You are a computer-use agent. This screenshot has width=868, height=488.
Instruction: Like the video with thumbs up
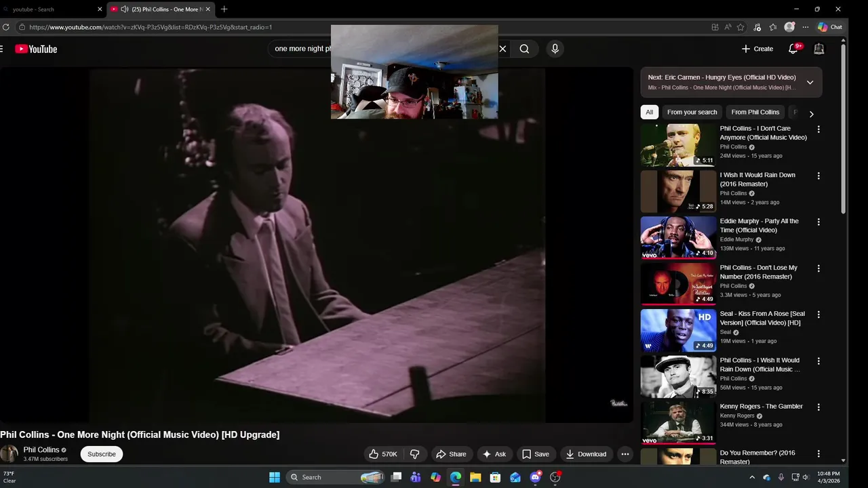click(x=383, y=454)
